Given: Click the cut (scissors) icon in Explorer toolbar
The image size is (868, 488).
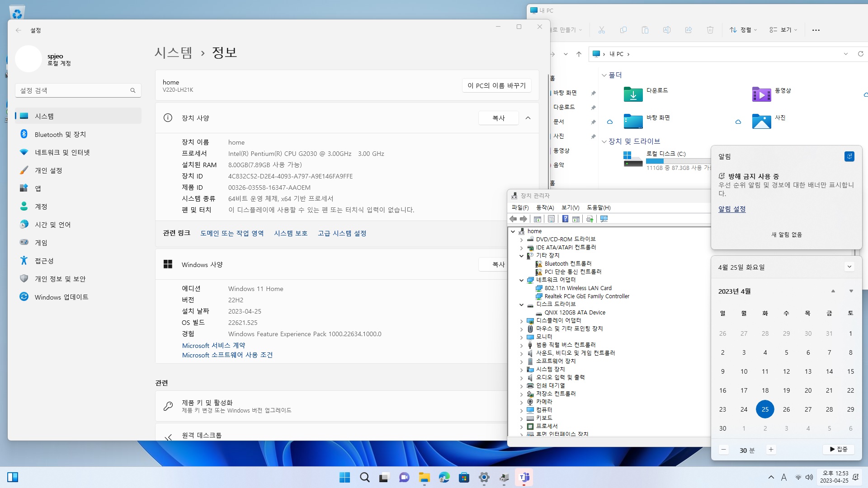Looking at the screenshot, I should coord(601,30).
